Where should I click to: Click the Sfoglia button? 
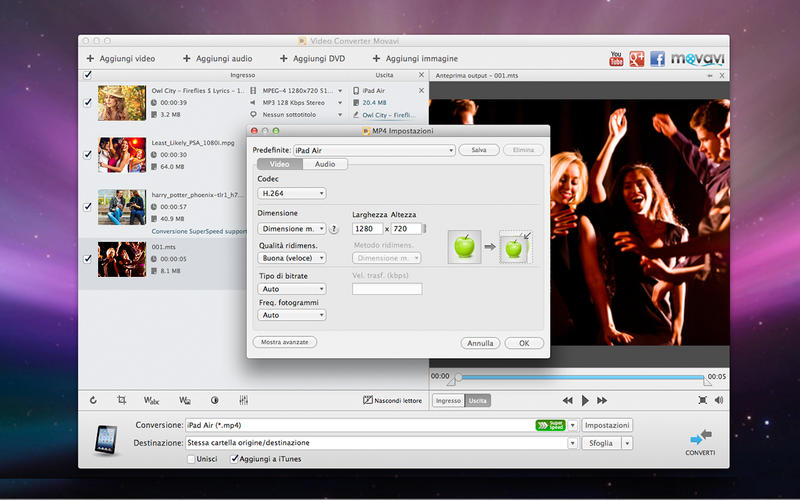[601, 443]
